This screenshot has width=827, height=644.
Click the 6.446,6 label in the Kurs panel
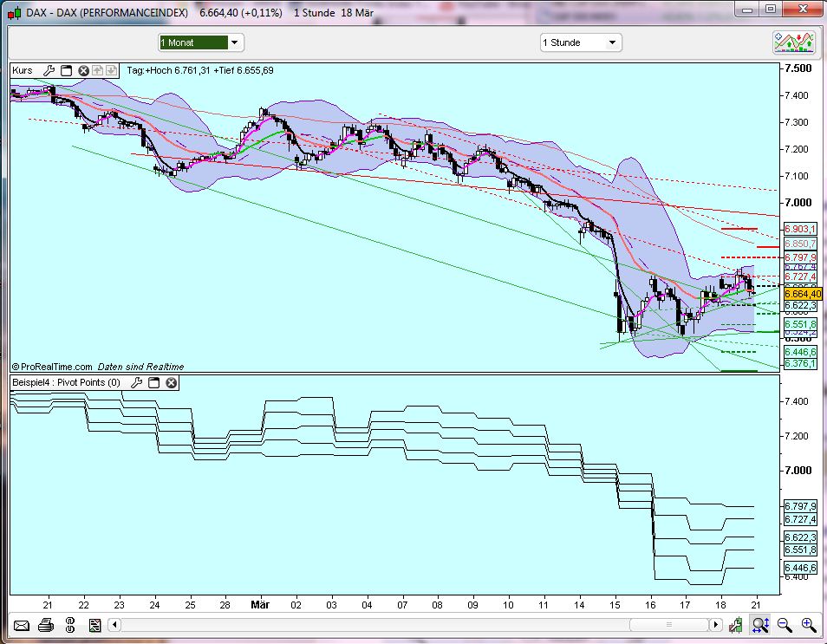tap(800, 352)
